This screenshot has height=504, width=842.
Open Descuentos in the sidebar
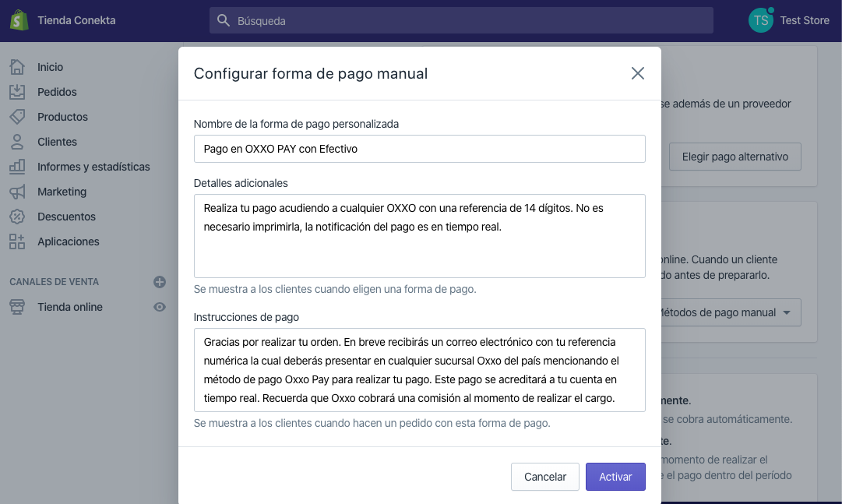66,217
